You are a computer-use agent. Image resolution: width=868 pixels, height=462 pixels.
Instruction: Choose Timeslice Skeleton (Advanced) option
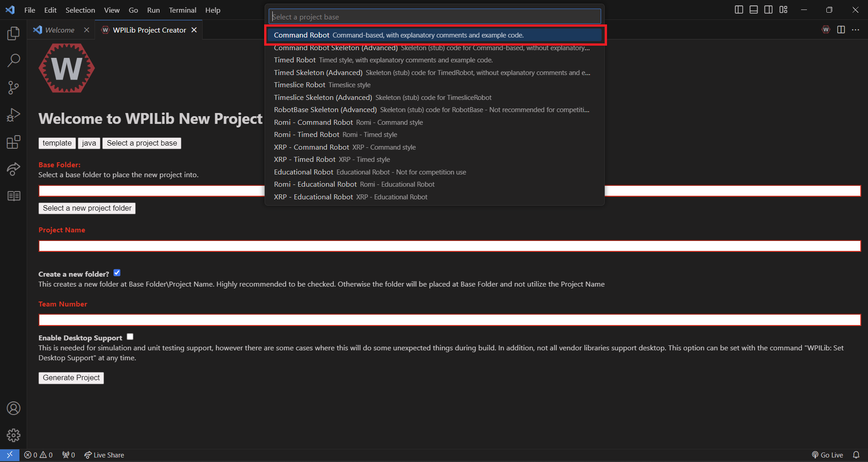(x=435, y=98)
